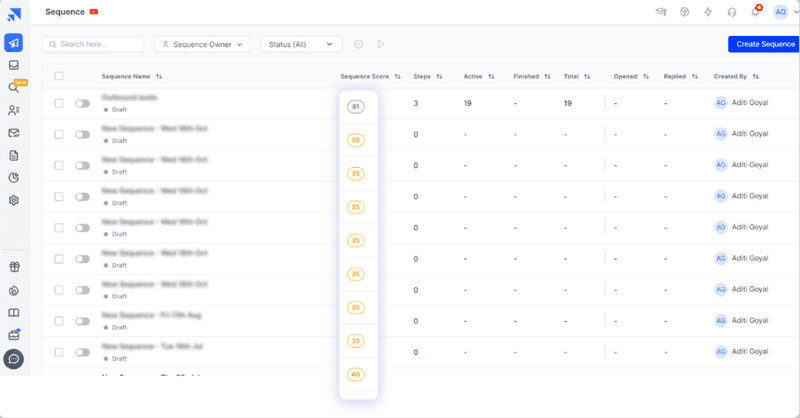Click the briefcase icon with blue dot
Screen dimensions: 800x418
[14, 335]
